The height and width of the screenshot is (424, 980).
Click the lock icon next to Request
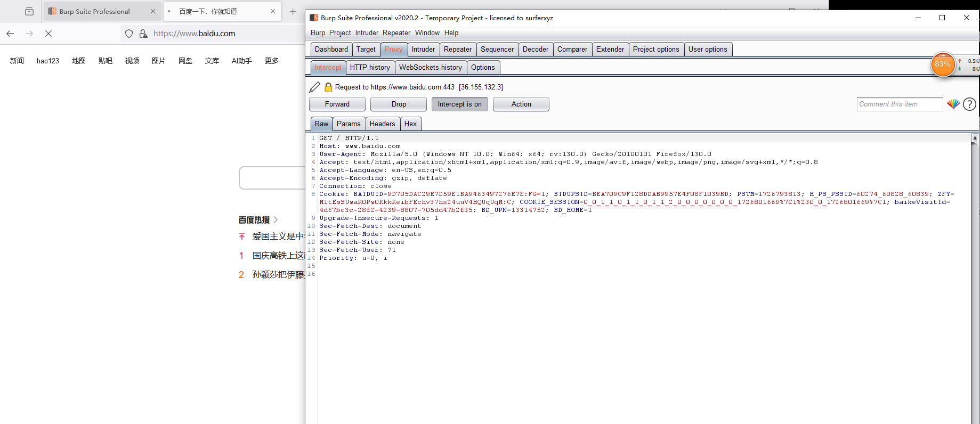(328, 87)
